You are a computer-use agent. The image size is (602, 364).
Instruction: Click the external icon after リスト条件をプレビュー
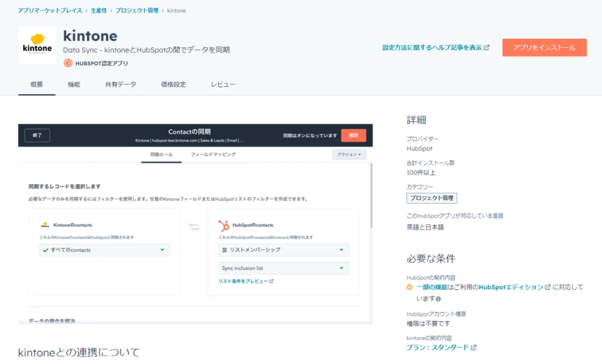(x=272, y=281)
